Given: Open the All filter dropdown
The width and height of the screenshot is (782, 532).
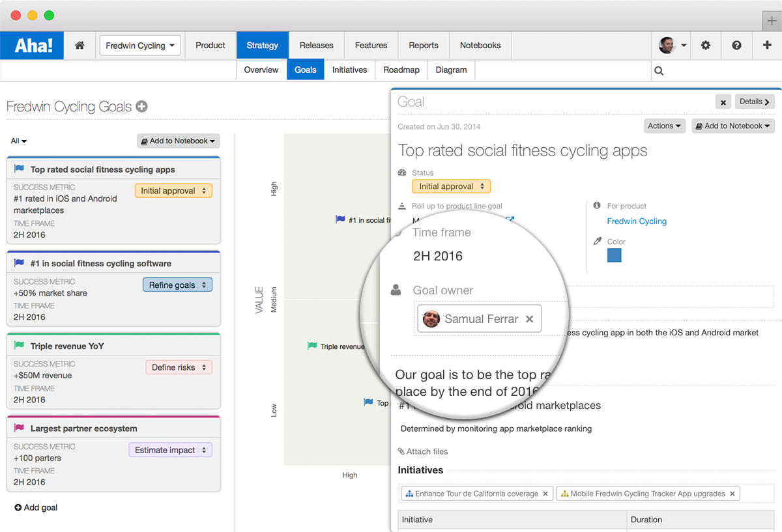Looking at the screenshot, I should point(19,141).
